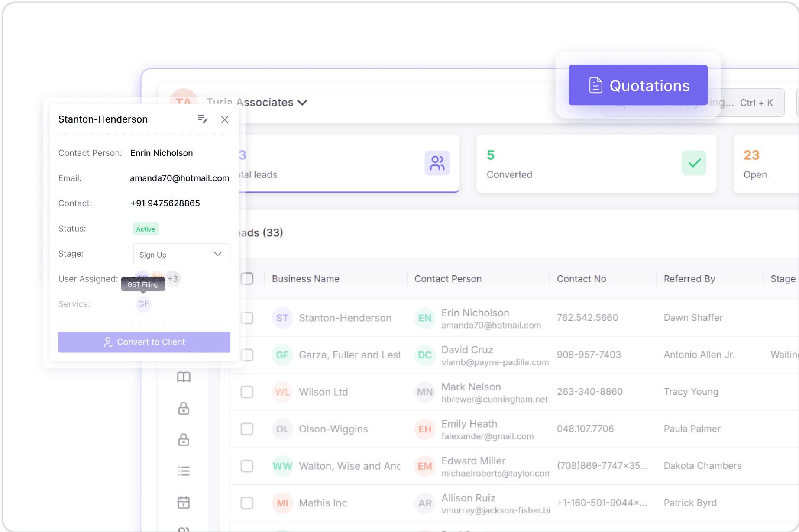The height and width of the screenshot is (532, 799).
Task: Click the WL avatar for Wilson Ltd
Action: pos(282,392)
